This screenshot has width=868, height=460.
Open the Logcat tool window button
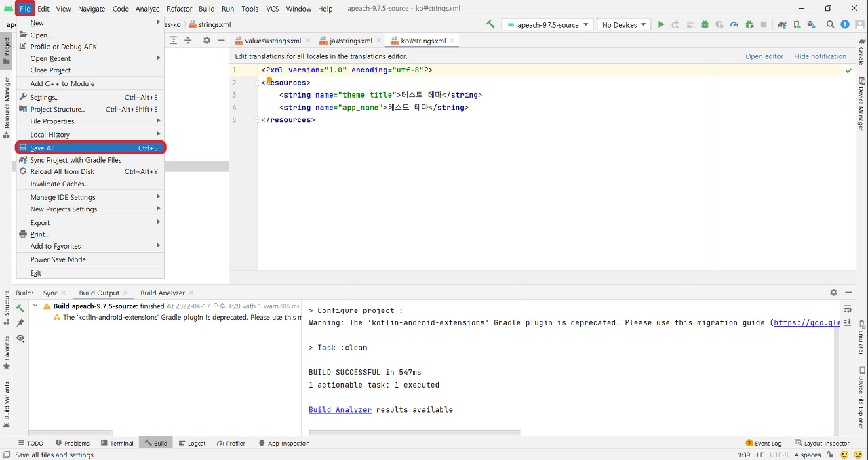point(193,443)
